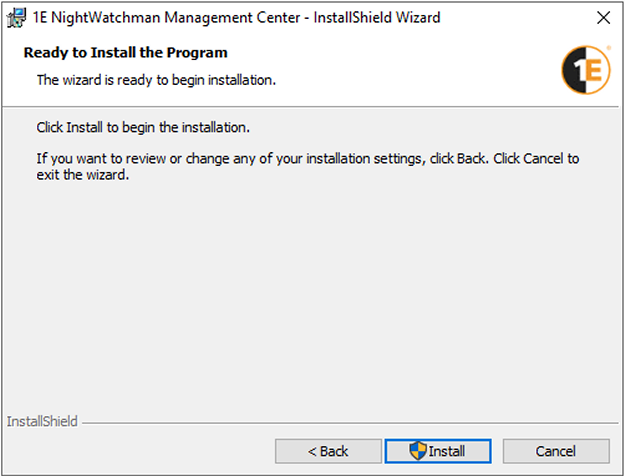Click the paragraph about reviewing installation settings
This screenshot has height=476, width=625.
pos(307,158)
